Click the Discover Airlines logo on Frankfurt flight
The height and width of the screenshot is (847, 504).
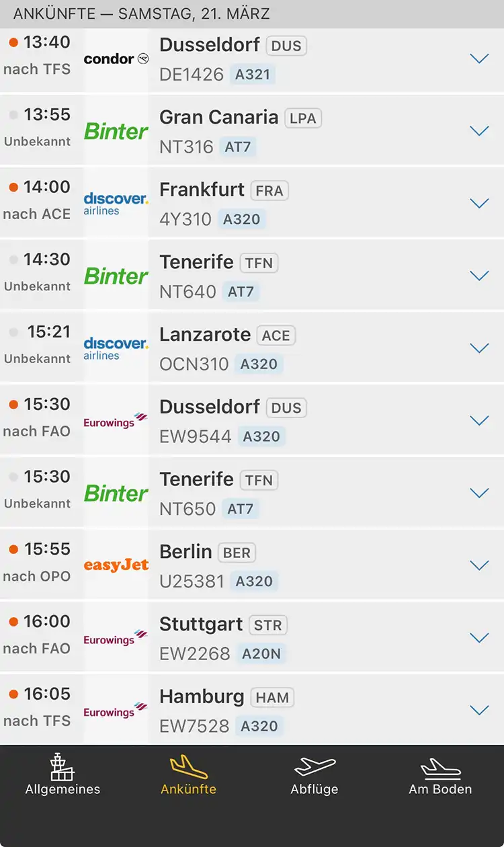116,203
